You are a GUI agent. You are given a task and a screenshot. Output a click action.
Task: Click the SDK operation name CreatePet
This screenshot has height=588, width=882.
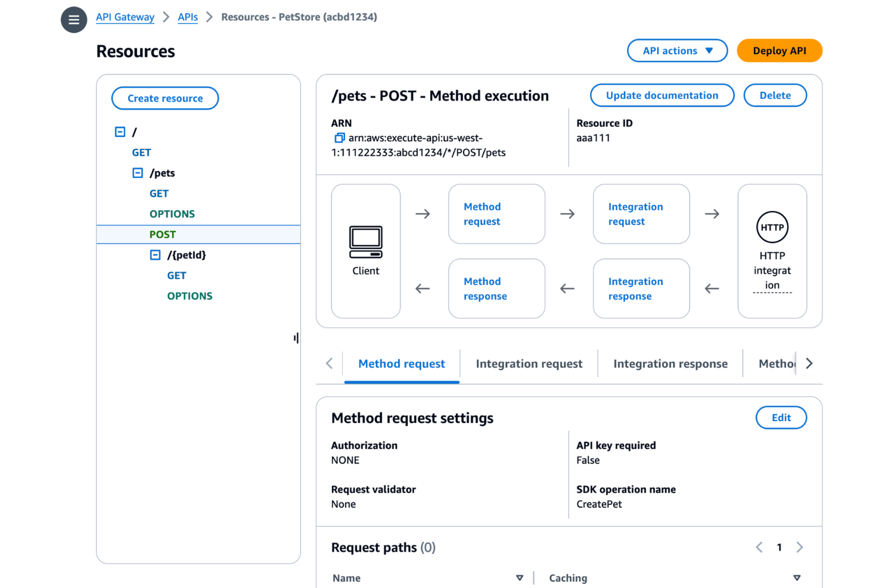coord(599,504)
